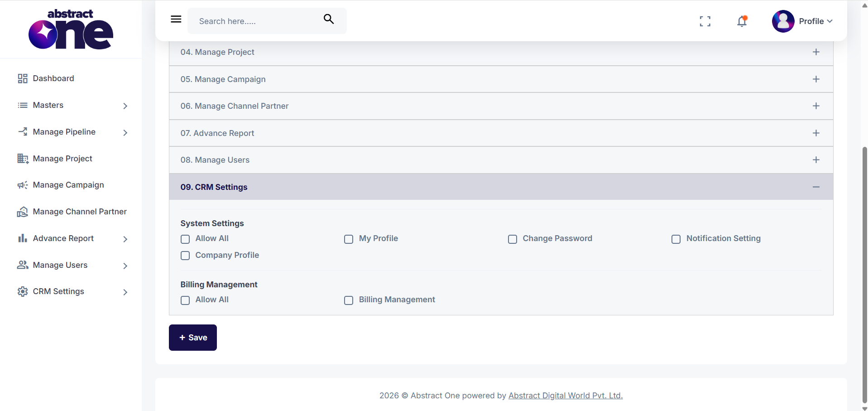This screenshot has width=868, height=411.
Task: Select CRM Settings sidebar menu
Action: (x=58, y=291)
